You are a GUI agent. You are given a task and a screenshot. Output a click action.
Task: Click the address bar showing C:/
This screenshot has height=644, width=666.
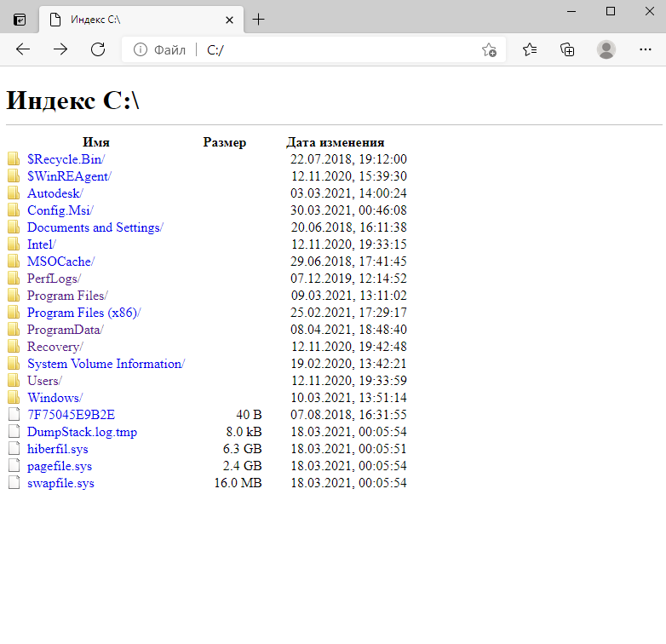click(341, 50)
